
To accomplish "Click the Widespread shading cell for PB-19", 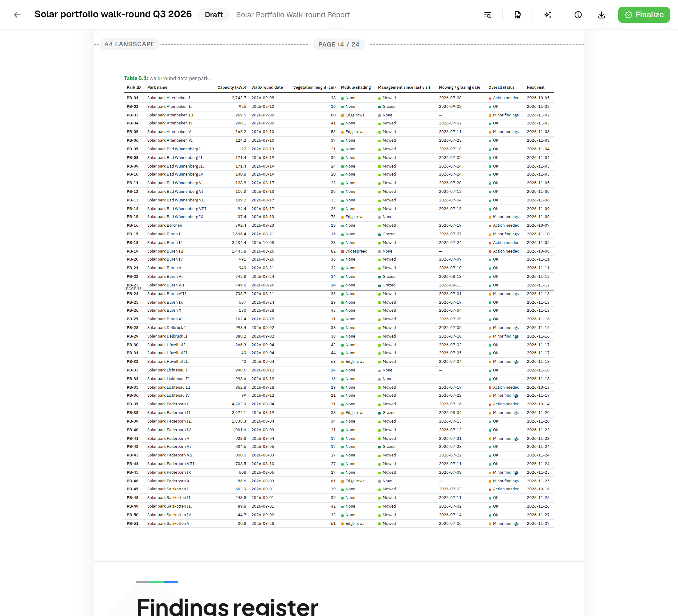I will click(x=354, y=251).
